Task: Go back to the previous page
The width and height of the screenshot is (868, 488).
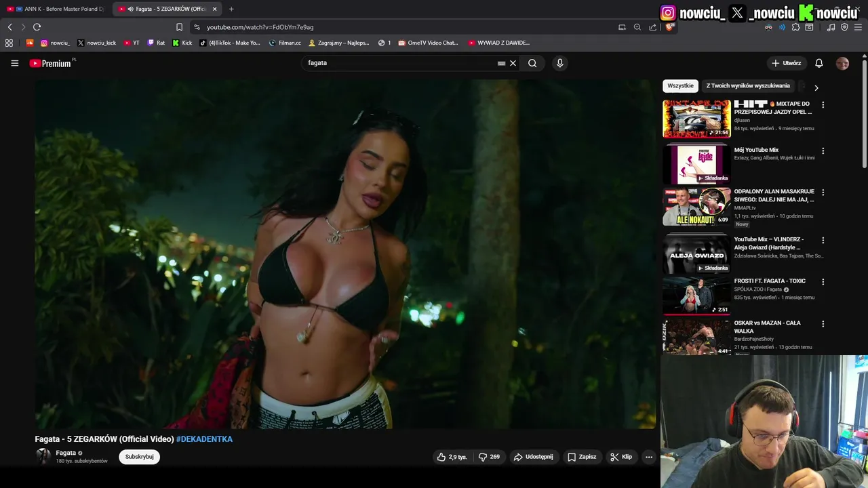Action: coord(9,27)
